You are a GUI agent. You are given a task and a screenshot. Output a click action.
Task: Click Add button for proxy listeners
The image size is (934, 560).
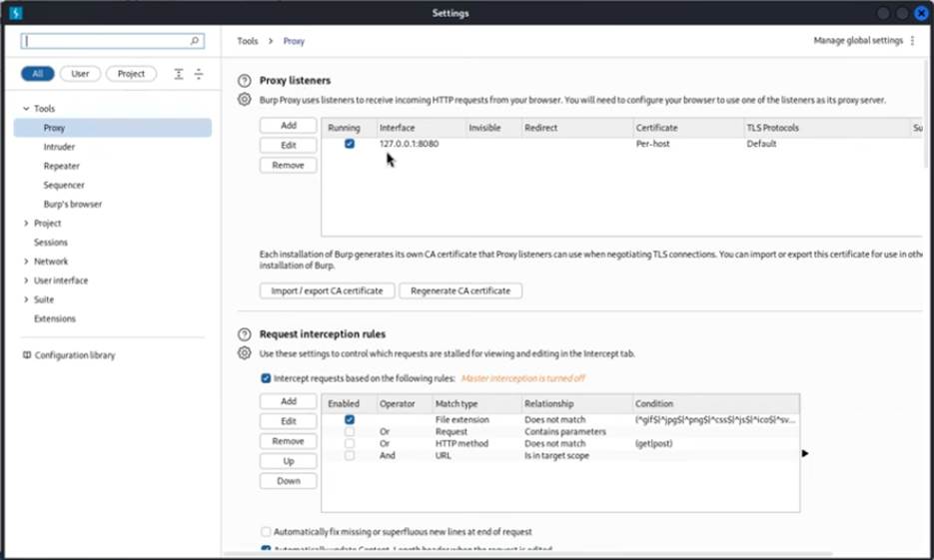coord(289,125)
